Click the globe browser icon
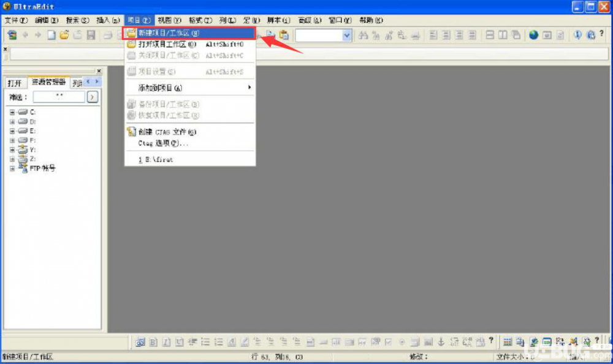This screenshot has height=364, width=613. (x=534, y=35)
